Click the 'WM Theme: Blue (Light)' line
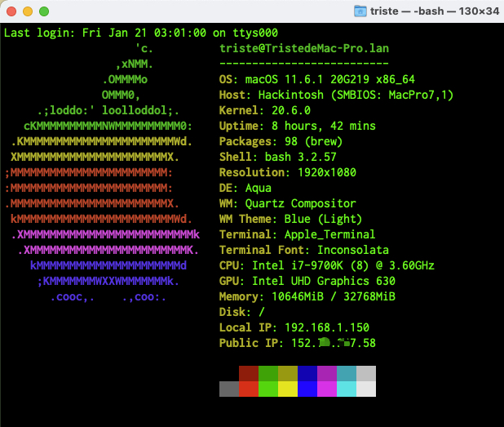Image resolution: width=504 pixels, height=427 pixels. point(290,219)
